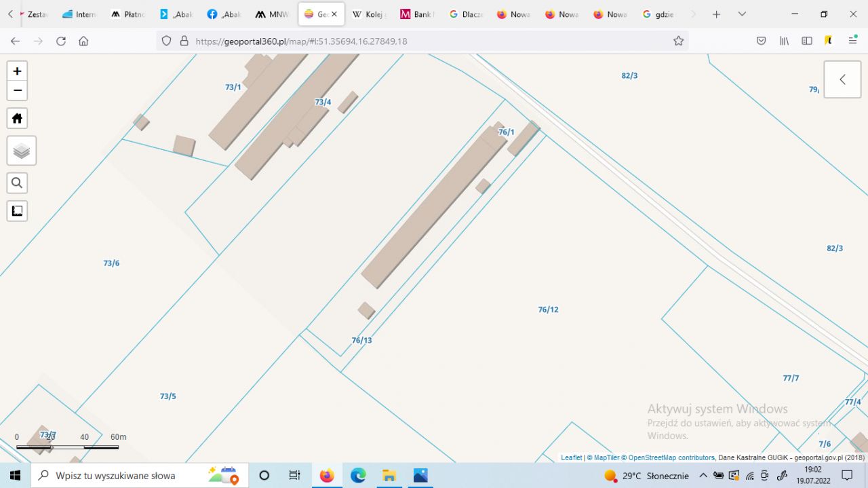The height and width of the screenshot is (488, 868).
Task: Select parcel label 73/1
Action: (233, 88)
